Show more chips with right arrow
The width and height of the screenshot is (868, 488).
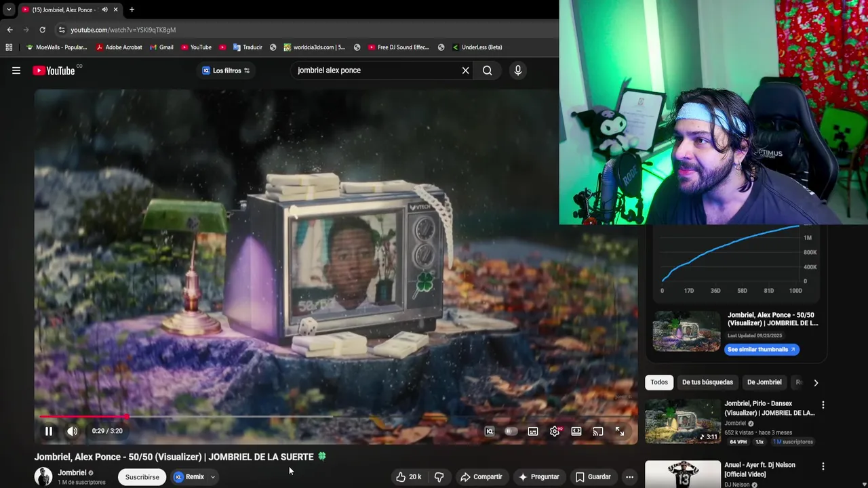pos(816,382)
